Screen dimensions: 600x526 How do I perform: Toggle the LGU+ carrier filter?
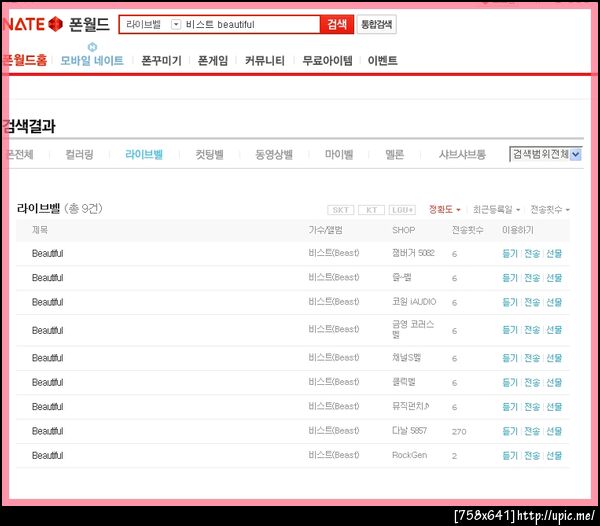(402, 210)
